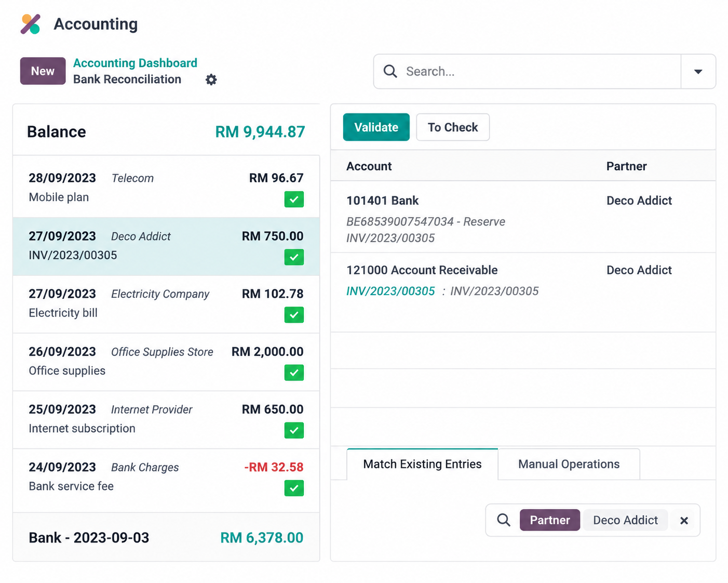728x583 pixels.
Task: Toggle the green check on Deco Addict RM 750.00
Action: click(x=294, y=257)
